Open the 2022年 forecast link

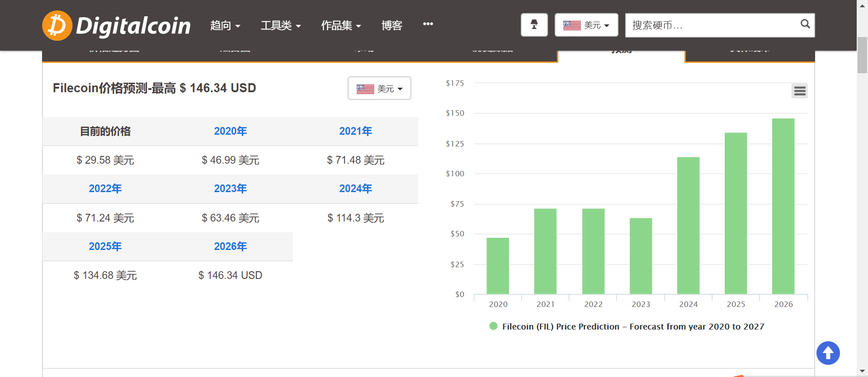[105, 188]
